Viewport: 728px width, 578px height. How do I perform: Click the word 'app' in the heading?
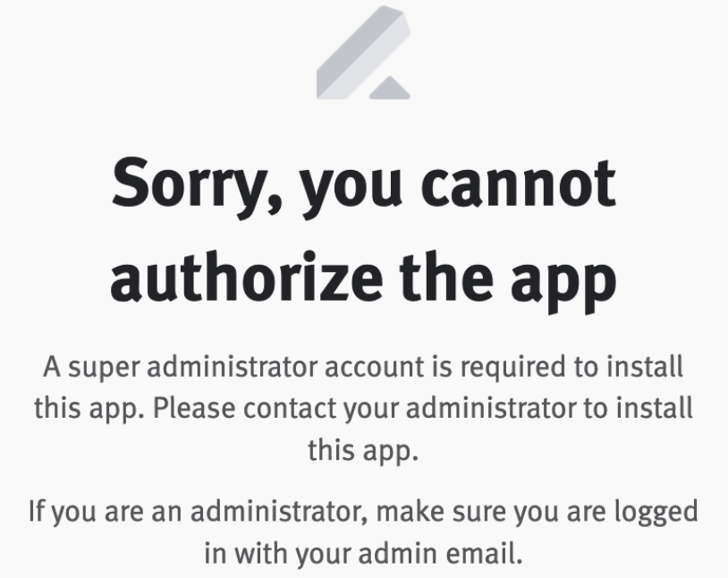[x=563, y=285]
